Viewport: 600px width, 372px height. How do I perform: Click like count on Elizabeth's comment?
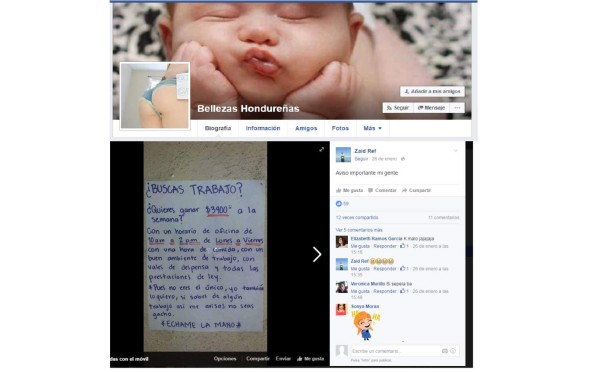click(404, 246)
